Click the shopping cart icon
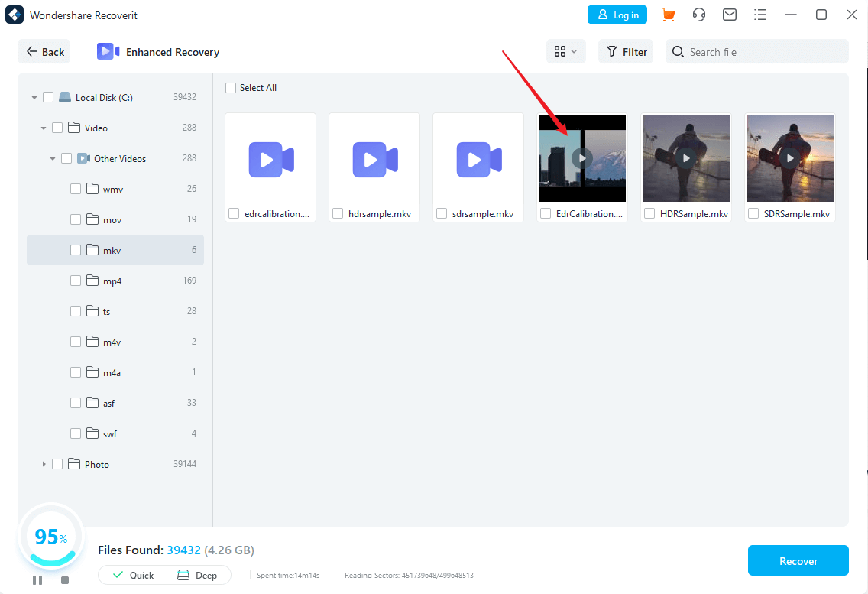This screenshot has height=594, width=868. pos(669,15)
